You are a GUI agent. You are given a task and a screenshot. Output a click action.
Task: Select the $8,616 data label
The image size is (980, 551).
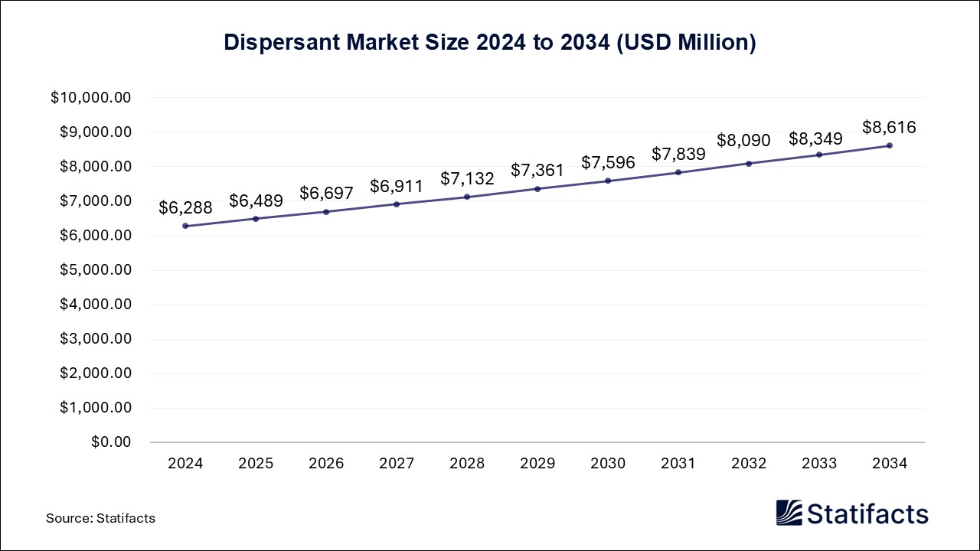pyautogui.click(x=889, y=127)
